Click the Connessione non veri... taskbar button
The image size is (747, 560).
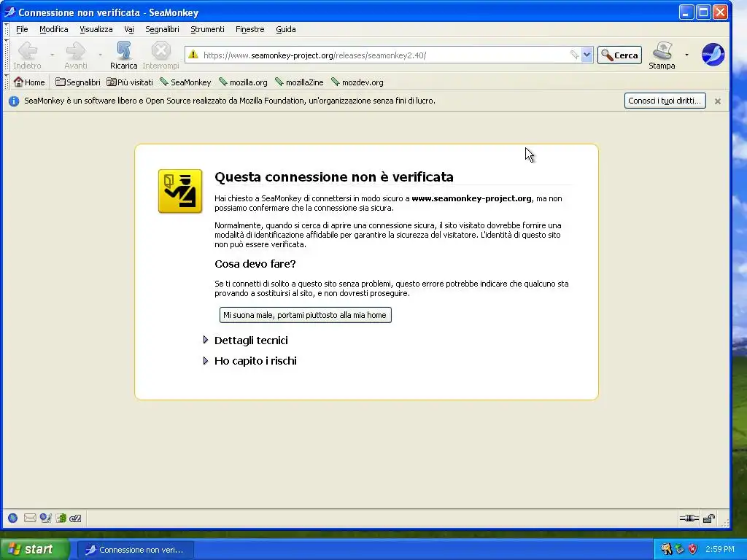click(x=135, y=550)
